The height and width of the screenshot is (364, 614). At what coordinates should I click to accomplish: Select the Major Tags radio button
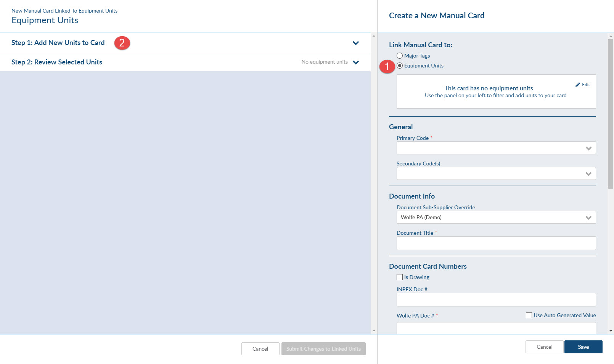pyautogui.click(x=400, y=56)
